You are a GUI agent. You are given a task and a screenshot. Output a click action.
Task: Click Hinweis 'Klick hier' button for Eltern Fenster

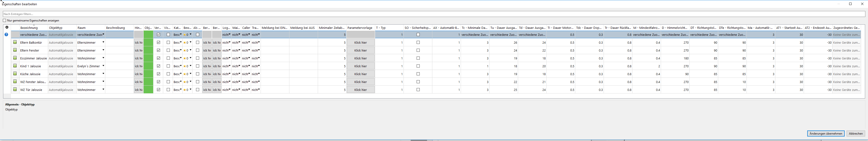pos(138,50)
